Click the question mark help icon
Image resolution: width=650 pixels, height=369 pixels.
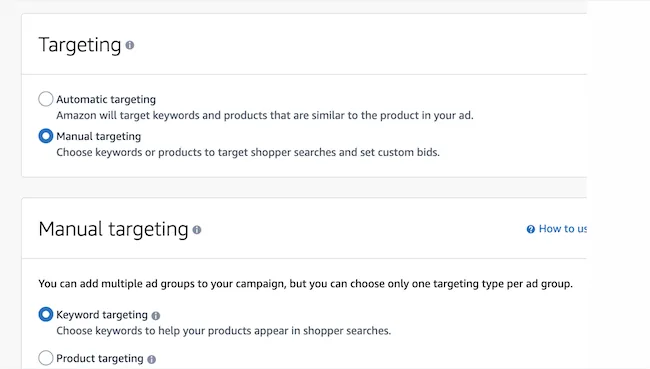(531, 229)
